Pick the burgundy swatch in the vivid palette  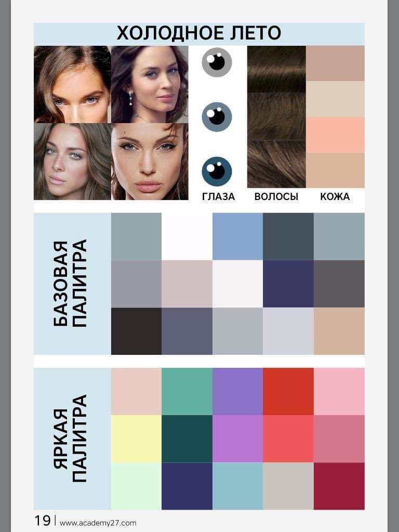click(x=339, y=486)
